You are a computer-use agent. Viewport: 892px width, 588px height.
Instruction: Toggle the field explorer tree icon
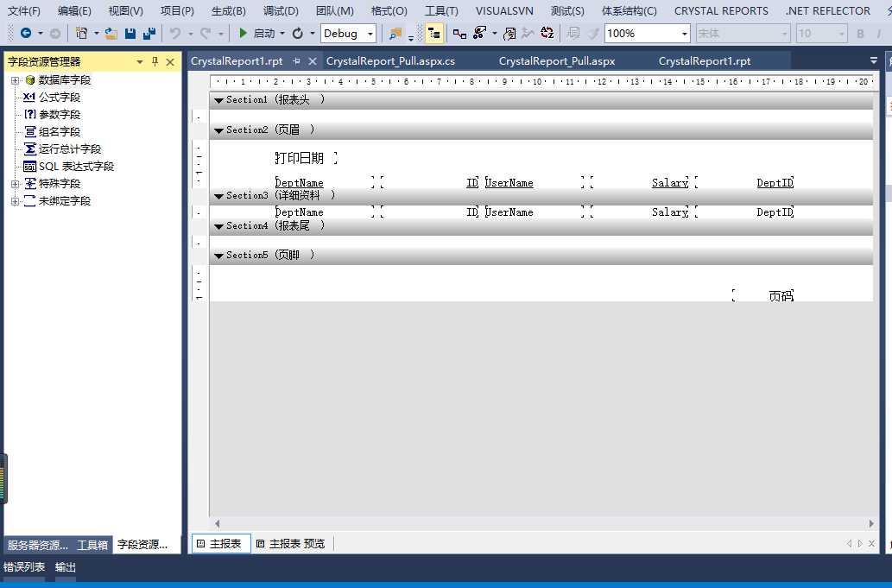pos(434,34)
